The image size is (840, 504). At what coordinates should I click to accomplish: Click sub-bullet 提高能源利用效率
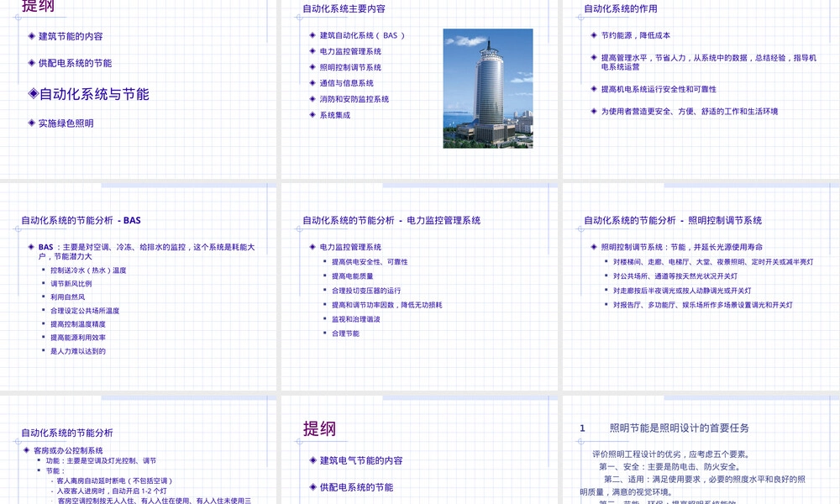(77, 338)
